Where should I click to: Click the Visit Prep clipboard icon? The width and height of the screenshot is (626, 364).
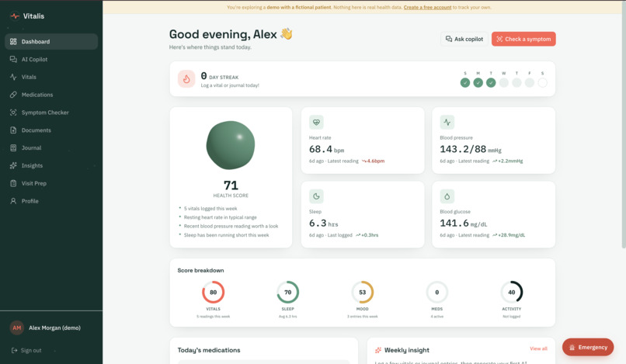click(x=13, y=183)
